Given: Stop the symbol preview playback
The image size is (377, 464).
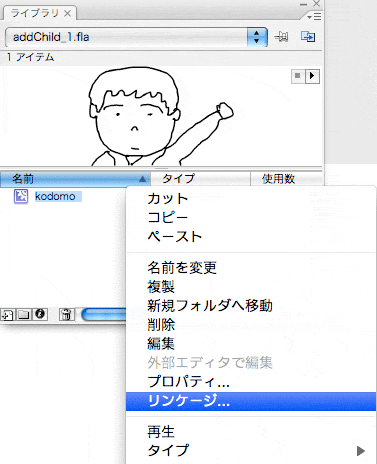Looking at the screenshot, I should (298, 76).
